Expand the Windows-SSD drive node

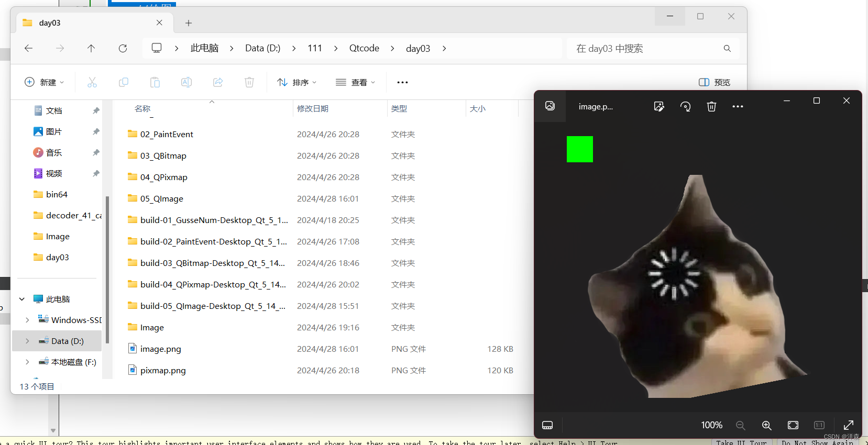27,320
